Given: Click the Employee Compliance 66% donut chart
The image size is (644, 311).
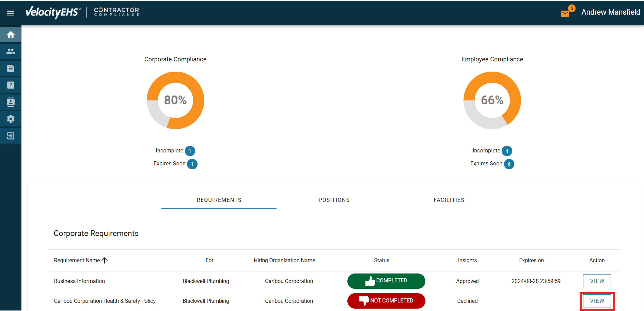Looking at the screenshot, I should [492, 100].
